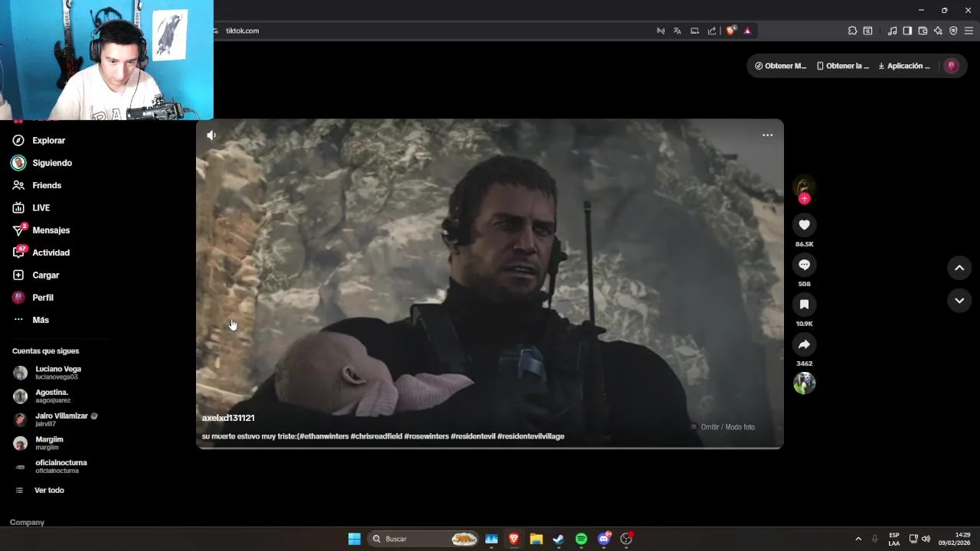Open the clock and date 14:29
Viewport: 980px width, 551px height.
pyautogui.click(x=955, y=539)
